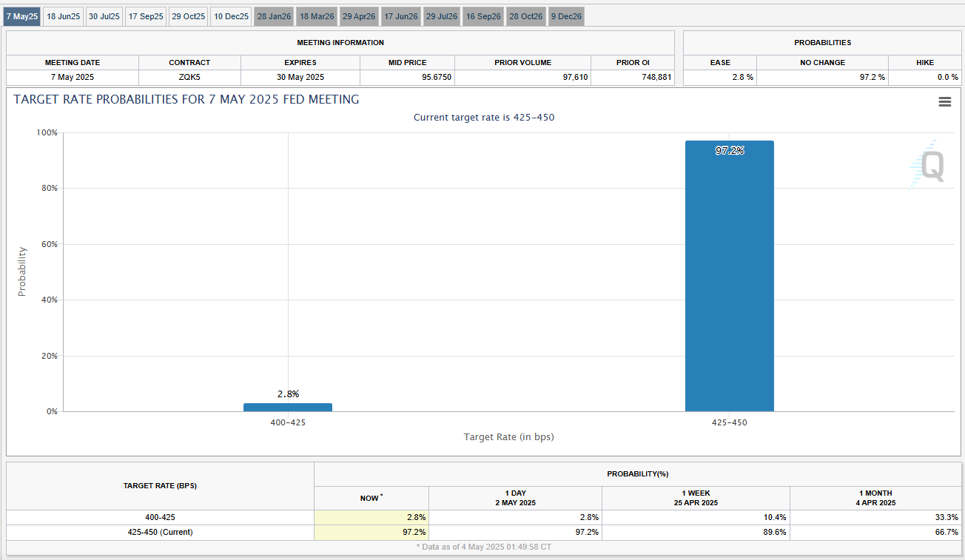This screenshot has height=560, width=965.
Task: Click the chart title for 7 May 2025 meeting
Action: click(x=186, y=99)
